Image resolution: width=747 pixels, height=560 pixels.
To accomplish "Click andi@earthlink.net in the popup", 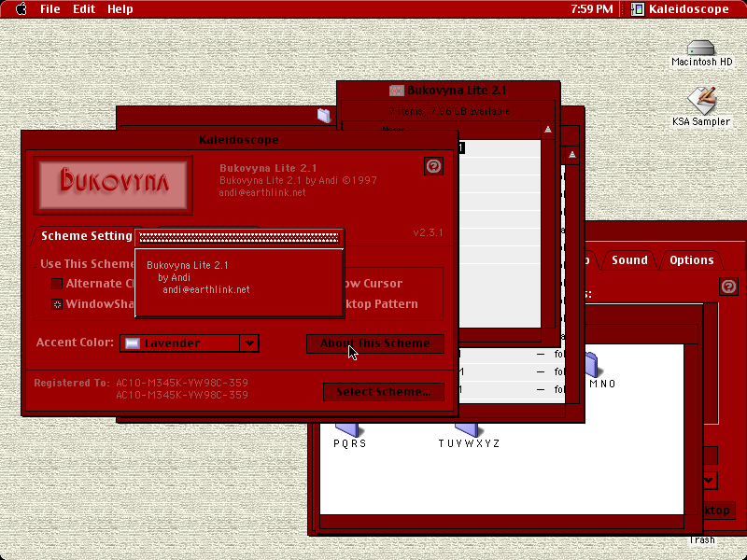I will pyautogui.click(x=206, y=289).
